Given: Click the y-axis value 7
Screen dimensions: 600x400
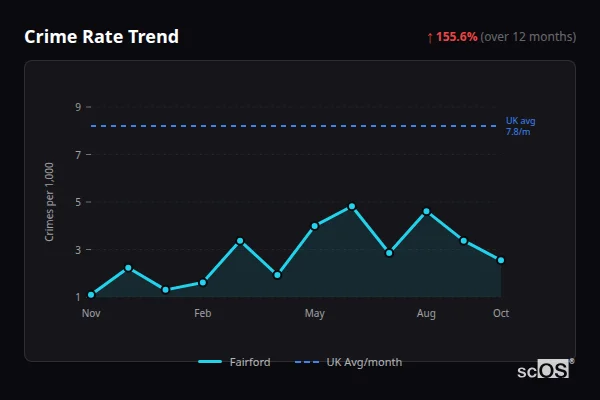Looking at the screenshot, I should pyautogui.click(x=78, y=155).
